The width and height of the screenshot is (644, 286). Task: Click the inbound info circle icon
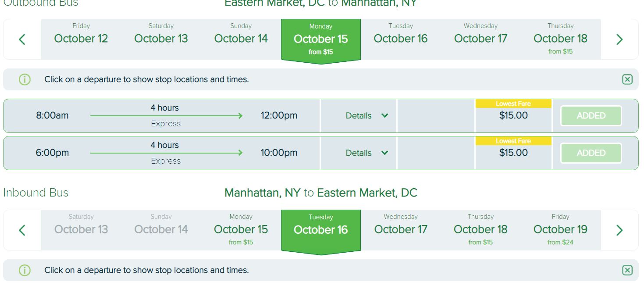25,270
